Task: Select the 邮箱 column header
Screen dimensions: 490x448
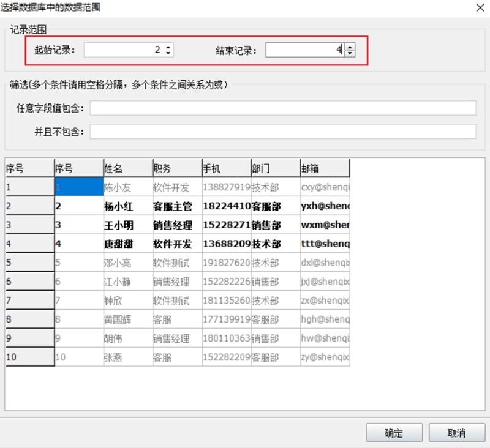Action: tap(323, 167)
